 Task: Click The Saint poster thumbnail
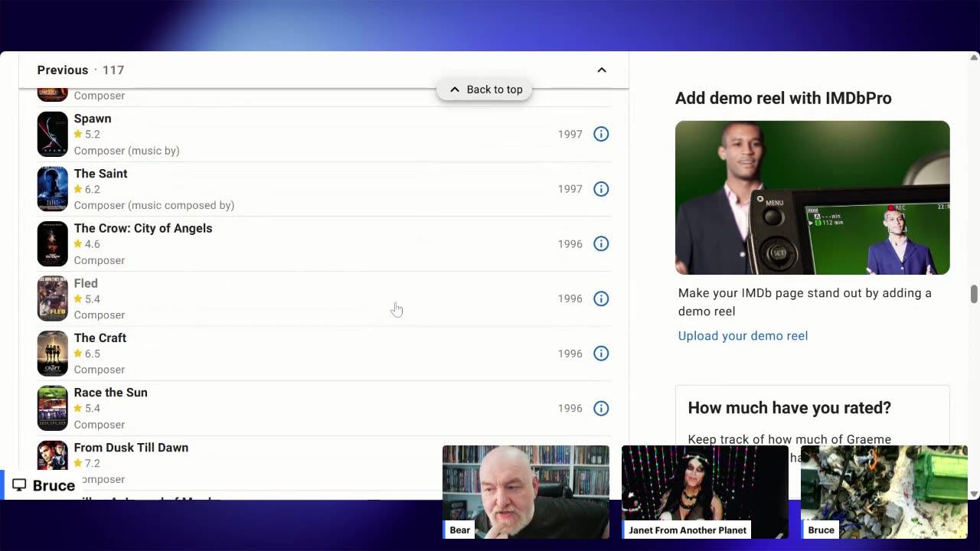coord(53,189)
